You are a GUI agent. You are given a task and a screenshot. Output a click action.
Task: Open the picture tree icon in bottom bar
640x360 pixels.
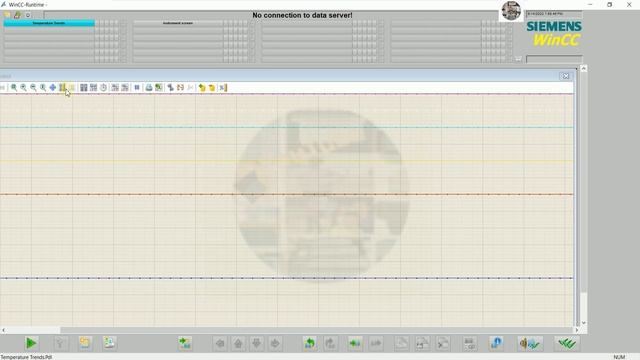coord(109,343)
